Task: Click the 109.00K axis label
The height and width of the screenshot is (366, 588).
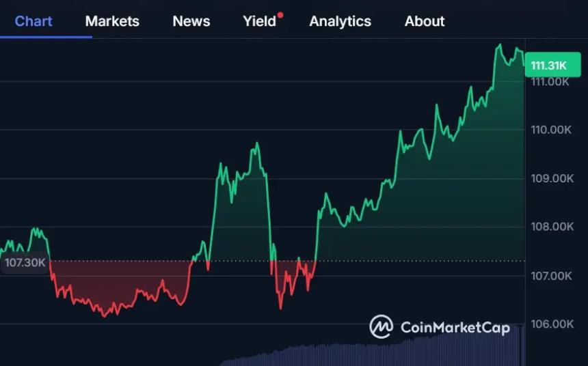Action: [x=550, y=179]
